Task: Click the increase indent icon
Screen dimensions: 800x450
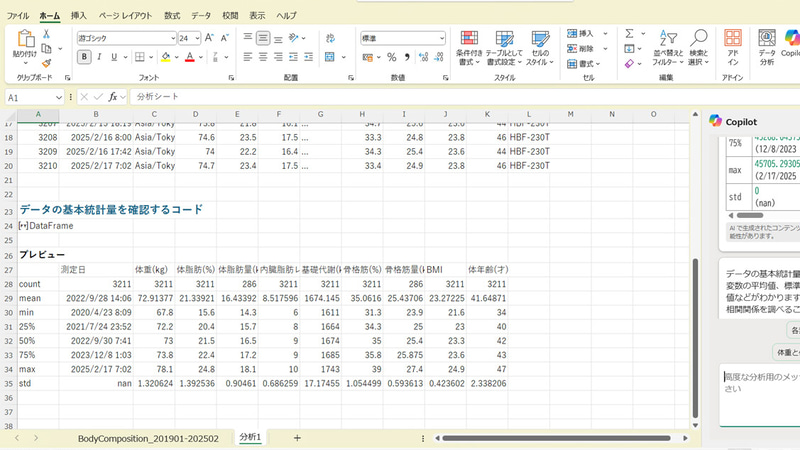Action: point(309,57)
